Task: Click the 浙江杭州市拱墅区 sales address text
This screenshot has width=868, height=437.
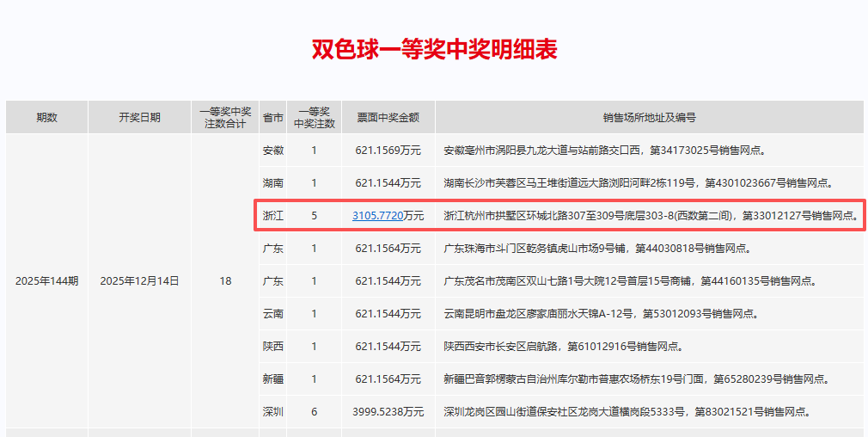Action: coord(650,216)
